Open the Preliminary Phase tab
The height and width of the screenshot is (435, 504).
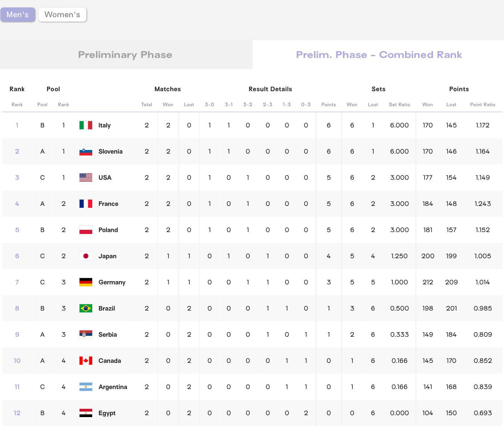pyautogui.click(x=125, y=55)
